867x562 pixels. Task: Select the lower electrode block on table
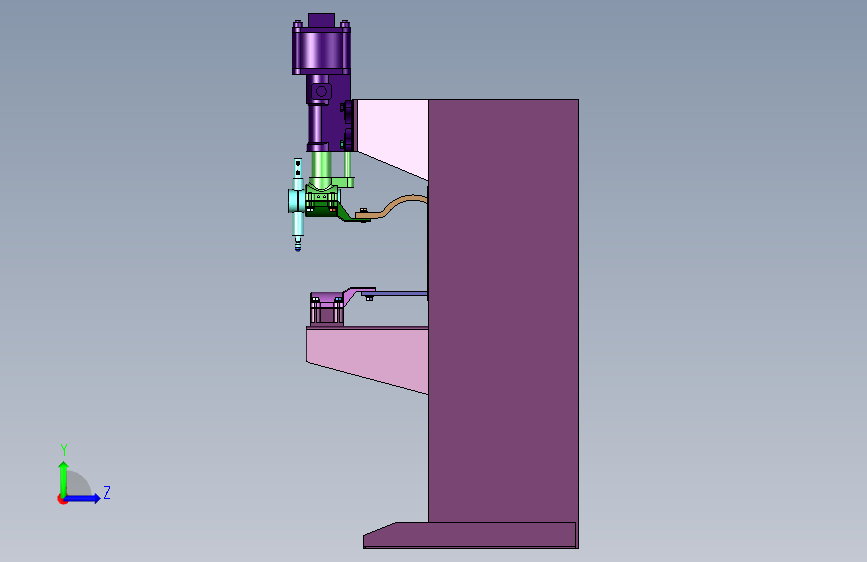click(327, 309)
